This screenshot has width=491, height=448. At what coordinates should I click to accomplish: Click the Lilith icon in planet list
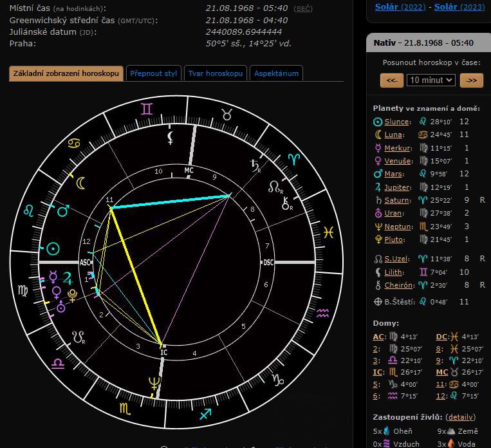[x=378, y=272]
